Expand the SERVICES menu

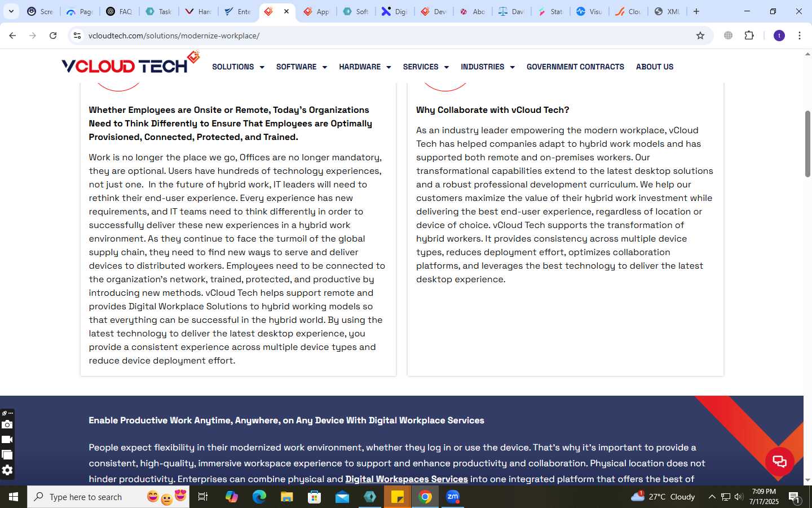(426, 67)
